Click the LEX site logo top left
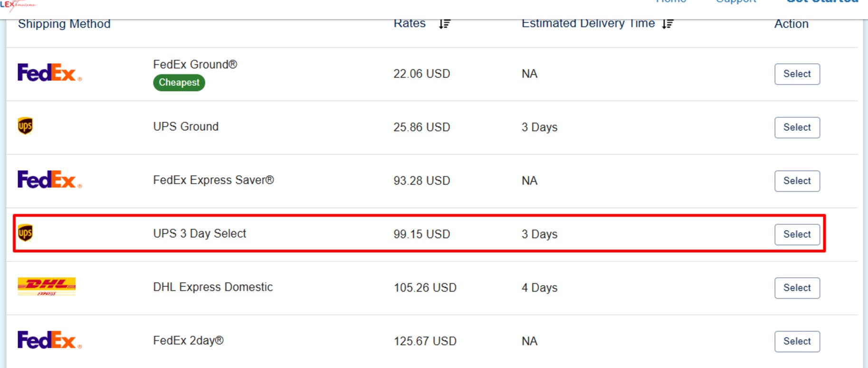This screenshot has height=368, width=868. click(x=19, y=5)
